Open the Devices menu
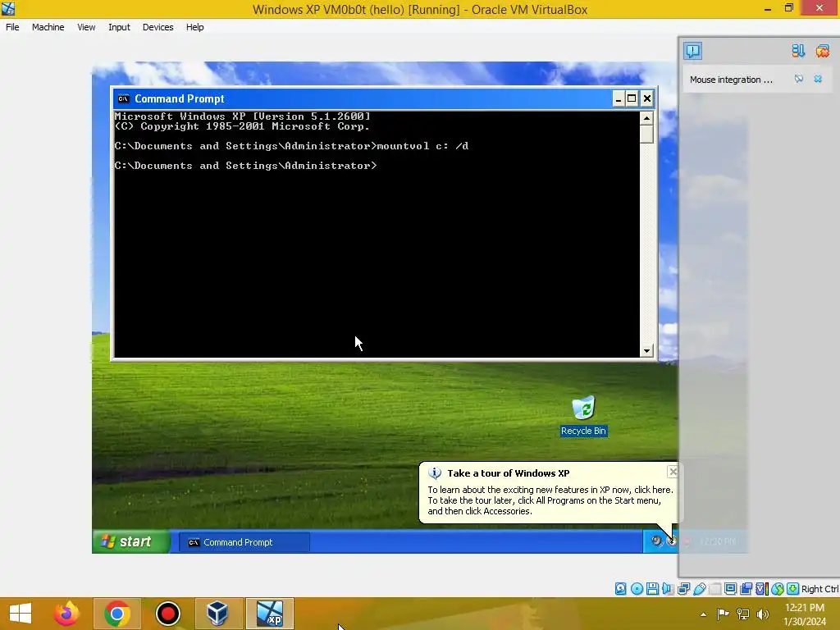 coord(157,27)
